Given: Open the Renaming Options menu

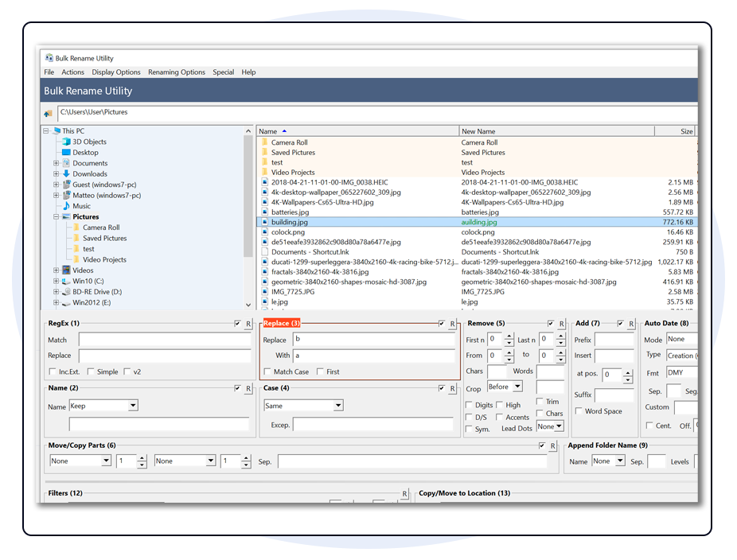Looking at the screenshot, I should [x=177, y=72].
